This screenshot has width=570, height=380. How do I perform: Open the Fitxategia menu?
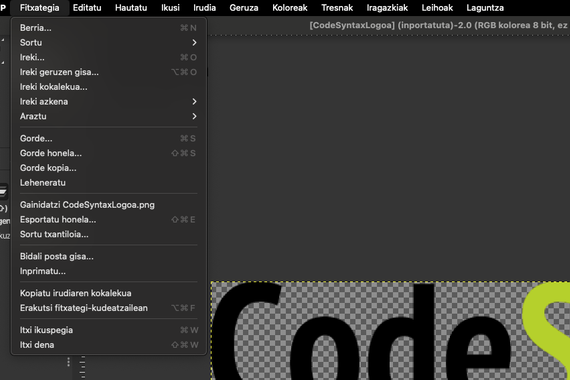[39, 8]
